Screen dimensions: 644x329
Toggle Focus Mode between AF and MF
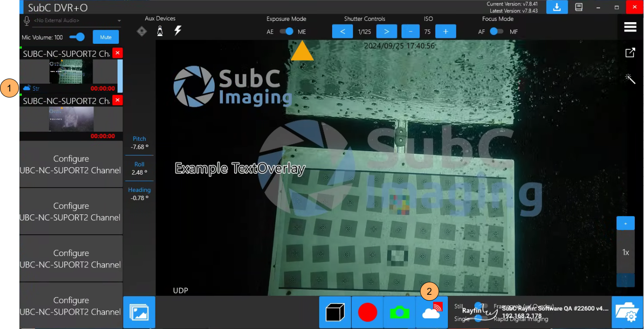coord(496,31)
